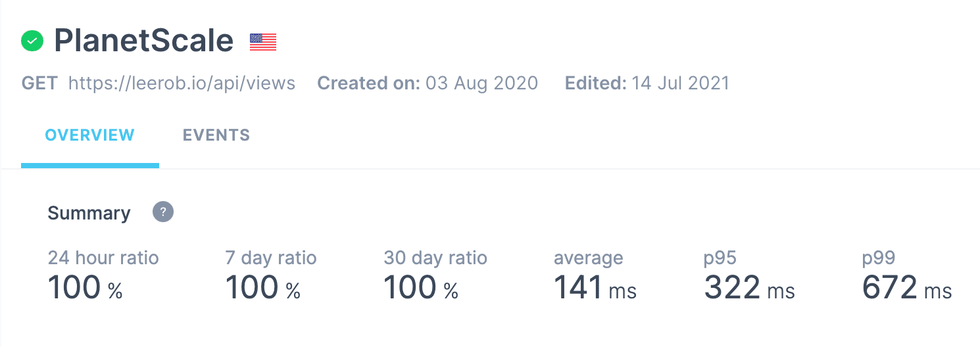Open the Summary help question mark icon

(x=163, y=212)
